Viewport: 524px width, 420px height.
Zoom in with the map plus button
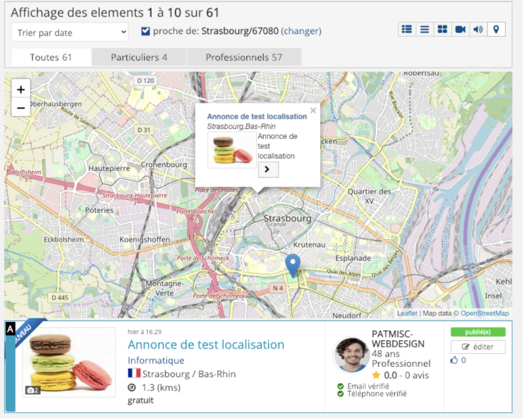[20, 89]
